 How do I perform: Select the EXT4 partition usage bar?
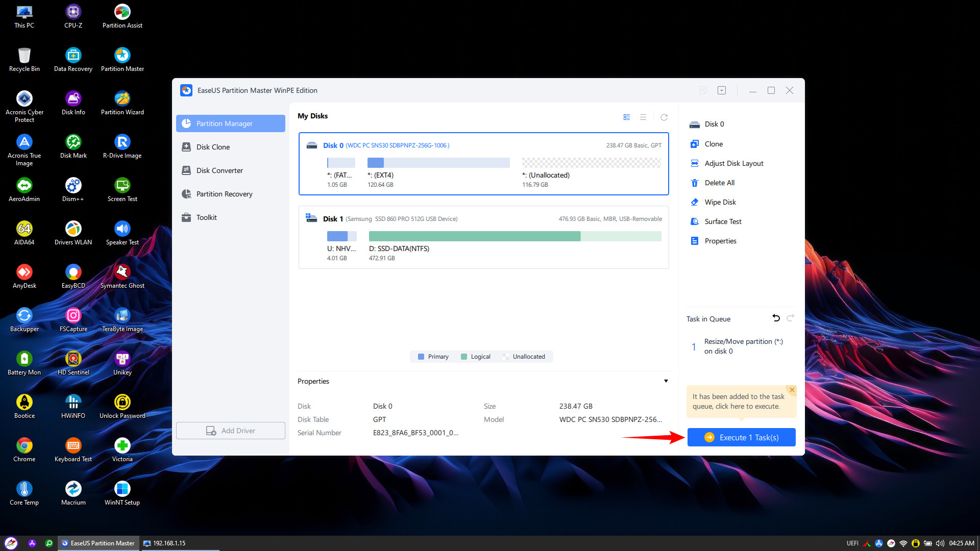[x=438, y=163]
